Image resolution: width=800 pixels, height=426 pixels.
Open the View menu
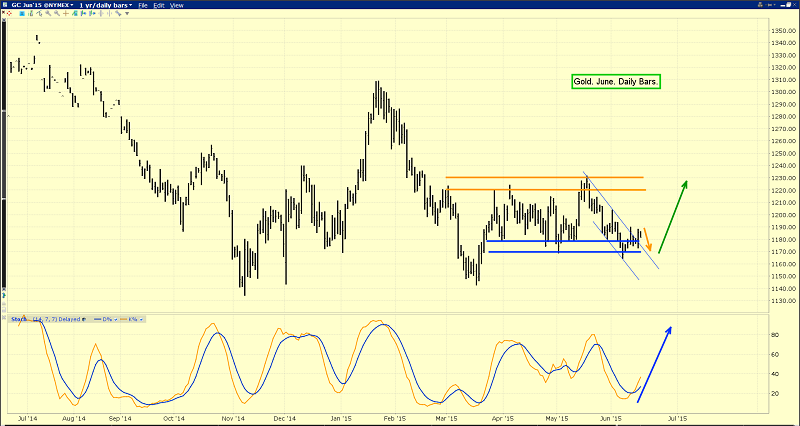(177, 6)
